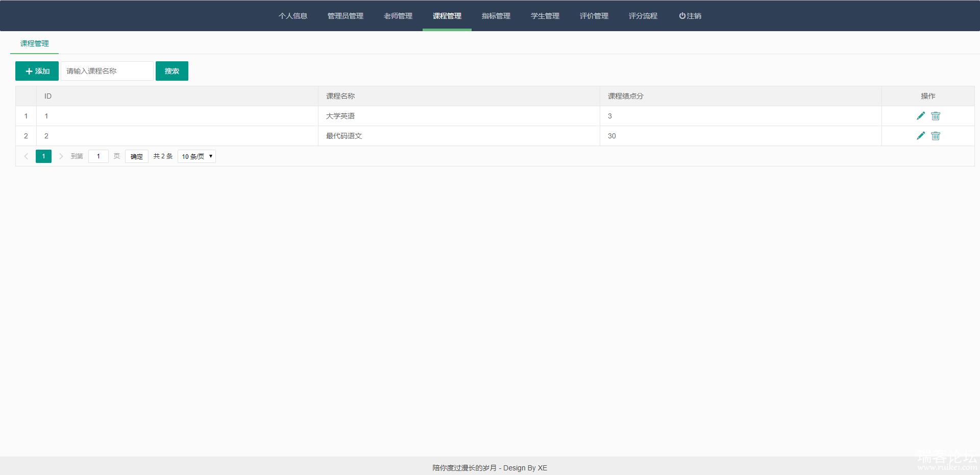Click the 操作 column header

[928, 96]
